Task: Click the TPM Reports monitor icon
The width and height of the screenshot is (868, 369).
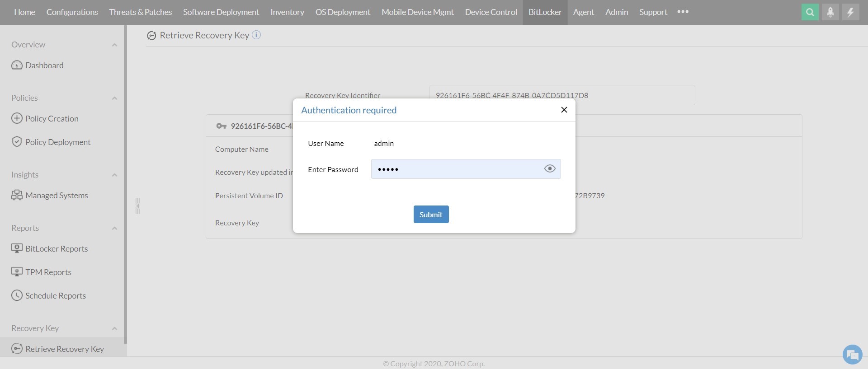Action: 17,272
